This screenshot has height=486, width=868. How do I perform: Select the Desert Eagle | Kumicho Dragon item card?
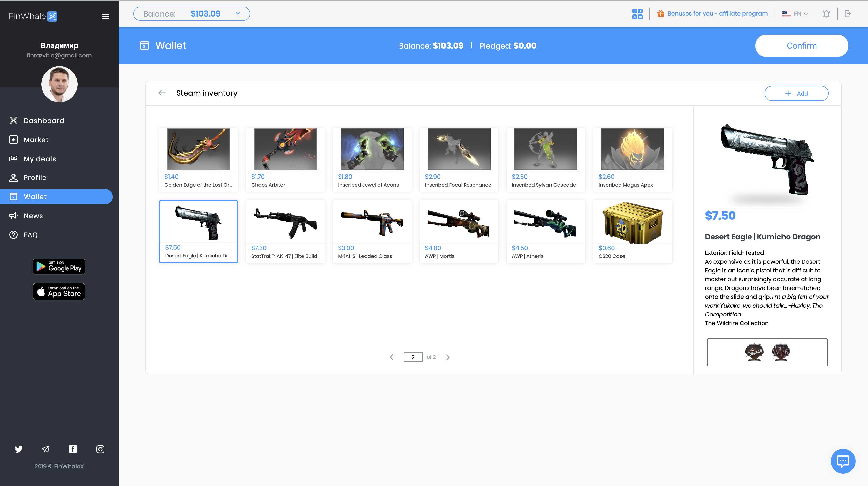point(199,232)
